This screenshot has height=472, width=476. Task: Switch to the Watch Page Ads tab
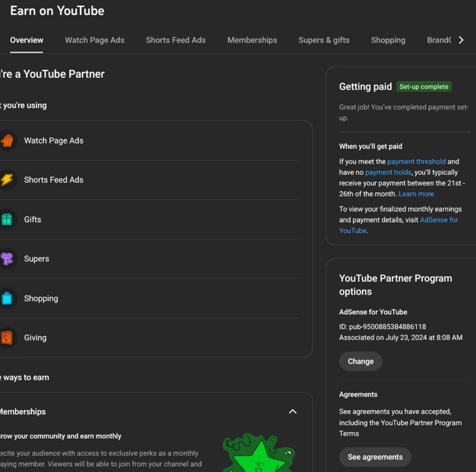(94, 40)
